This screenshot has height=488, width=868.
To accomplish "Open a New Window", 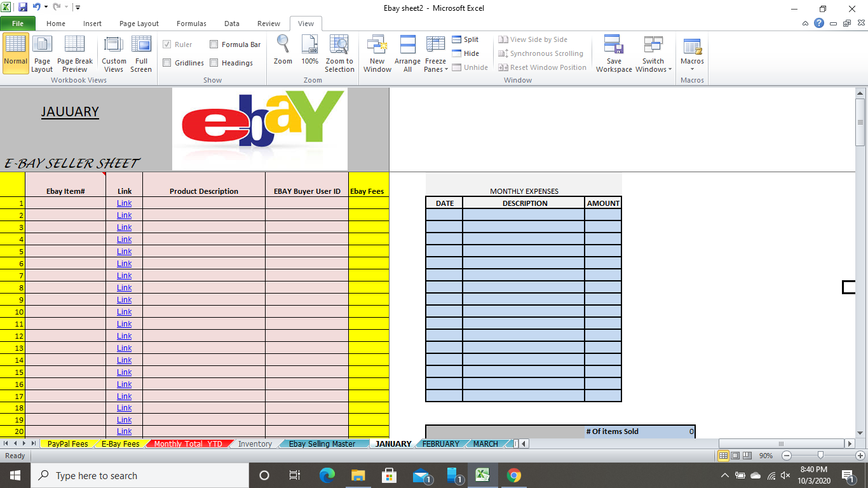I will pos(377,53).
